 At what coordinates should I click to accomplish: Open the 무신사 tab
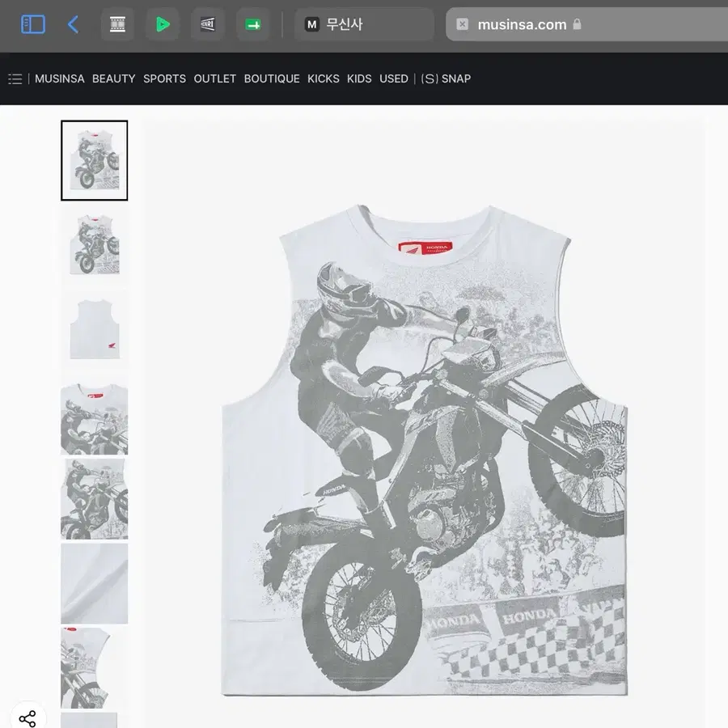coord(365,24)
